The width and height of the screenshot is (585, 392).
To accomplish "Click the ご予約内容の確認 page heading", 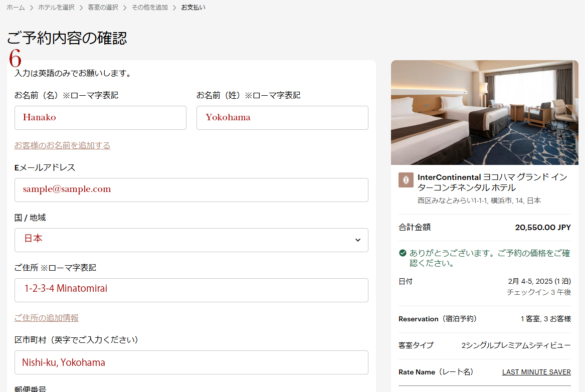I will [x=67, y=38].
